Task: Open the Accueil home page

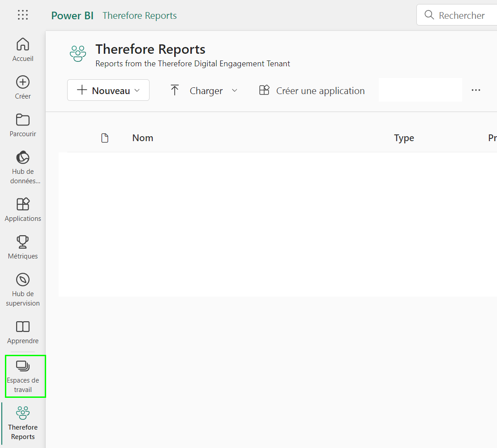Action: [x=22, y=48]
